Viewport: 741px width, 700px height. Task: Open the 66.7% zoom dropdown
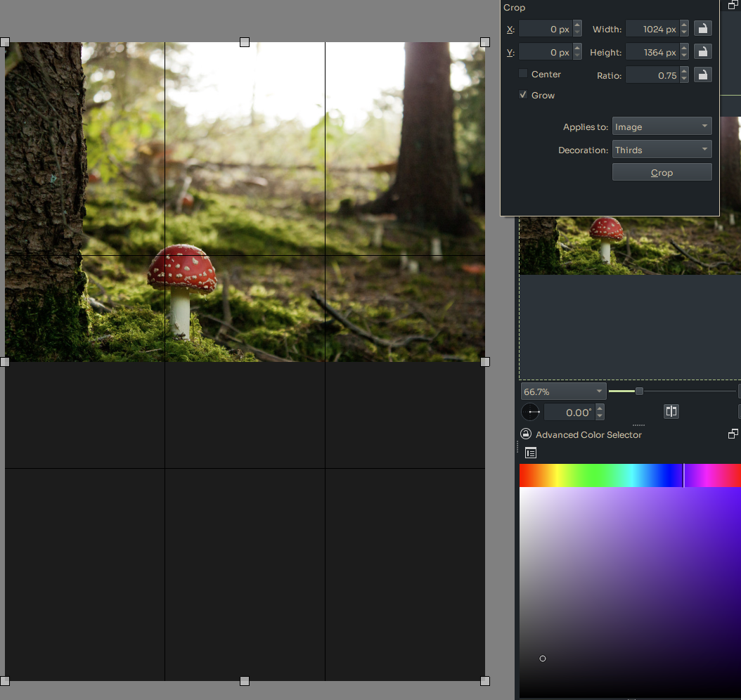pyautogui.click(x=563, y=391)
